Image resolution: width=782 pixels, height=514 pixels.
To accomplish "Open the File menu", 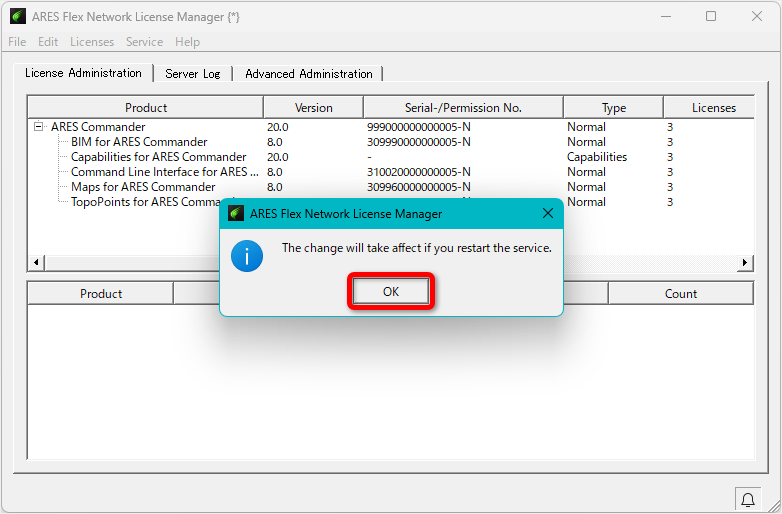I will click(17, 42).
